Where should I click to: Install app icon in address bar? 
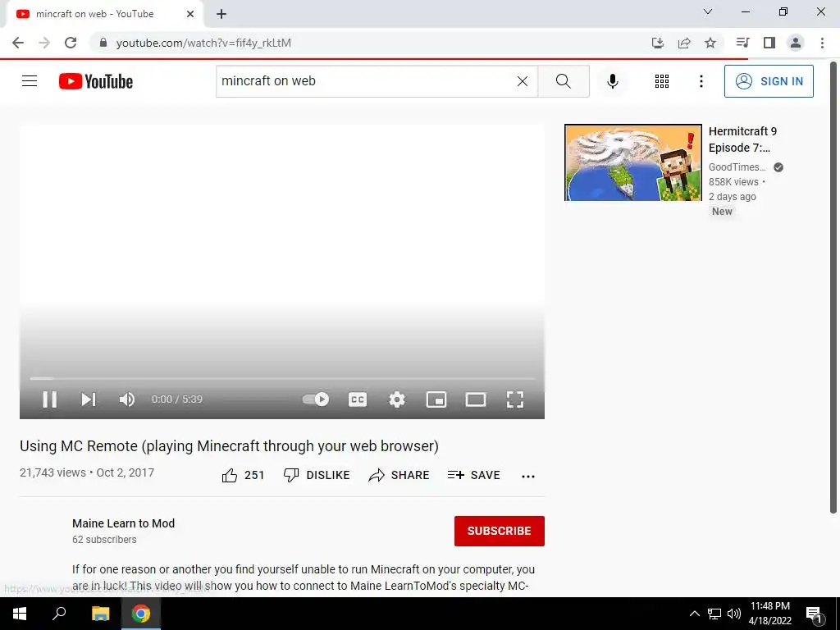(x=658, y=43)
